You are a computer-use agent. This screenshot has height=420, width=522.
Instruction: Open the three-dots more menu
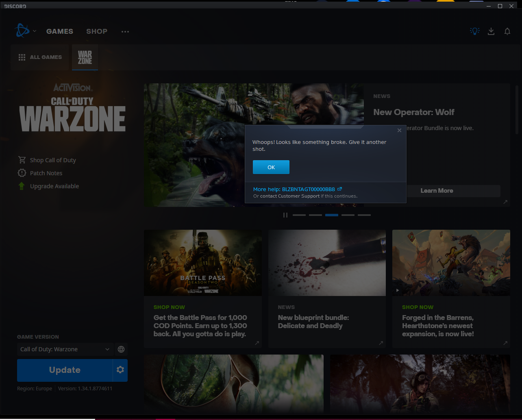(x=125, y=31)
